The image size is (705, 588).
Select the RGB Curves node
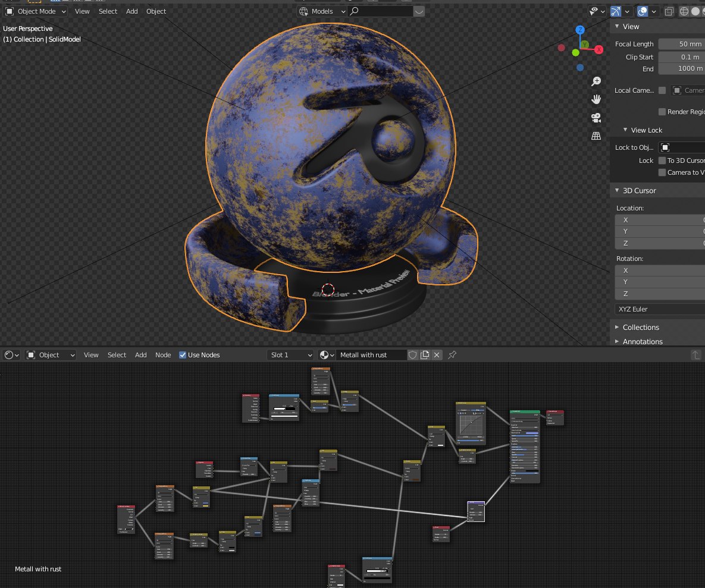(x=471, y=423)
